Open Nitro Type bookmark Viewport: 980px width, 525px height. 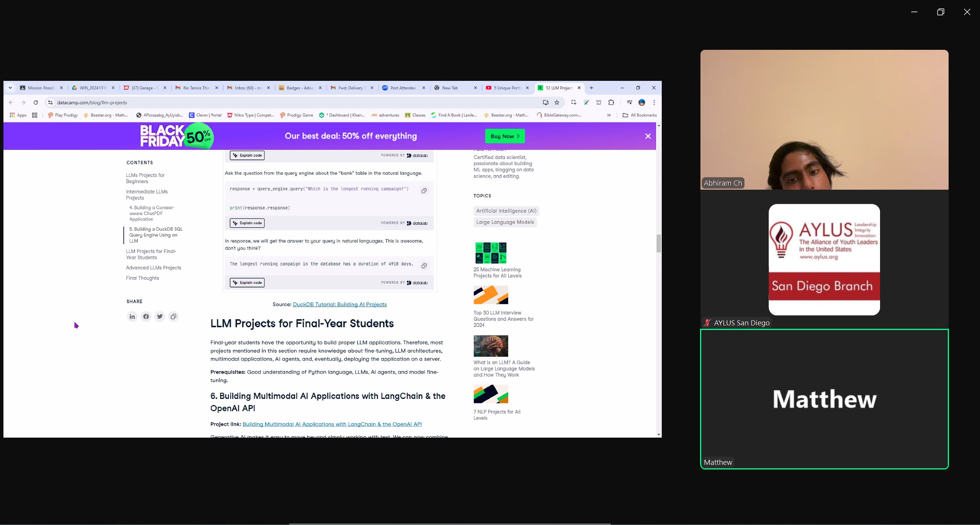251,115
